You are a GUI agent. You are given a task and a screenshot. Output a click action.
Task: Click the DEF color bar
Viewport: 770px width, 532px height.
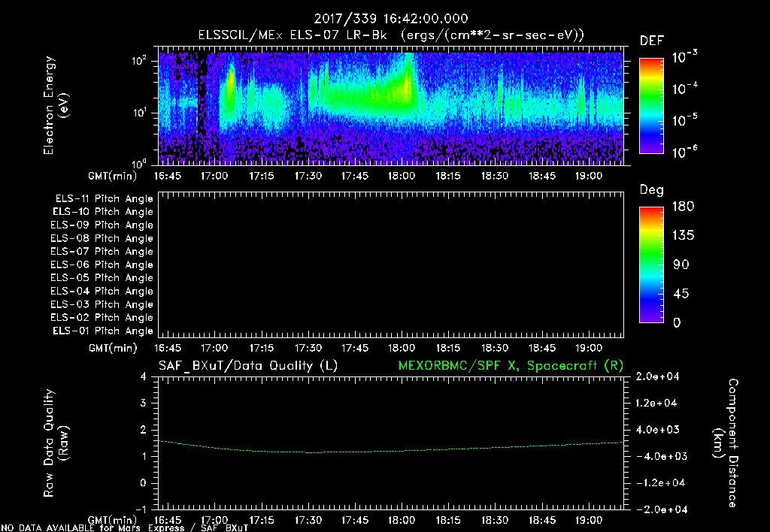[x=651, y=106]
